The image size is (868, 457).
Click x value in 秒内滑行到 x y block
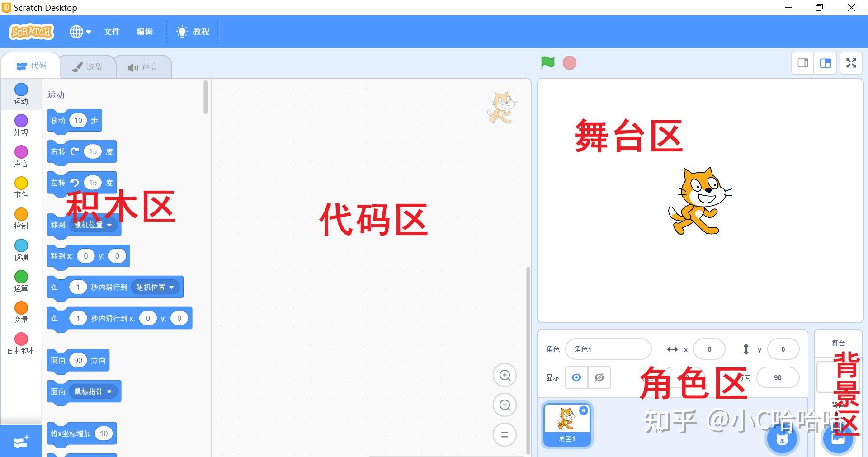coord(148,318)
